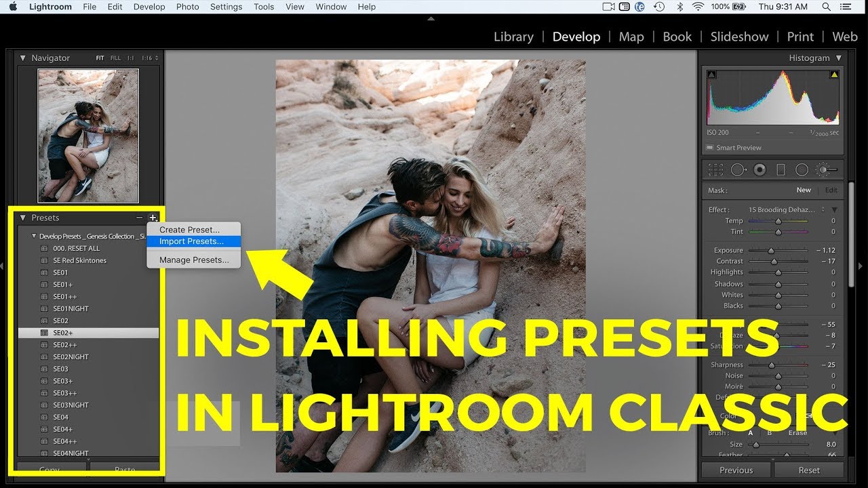Switch to the Map module
The height and width of the screenshot is (488, 868).
[631, 37]
